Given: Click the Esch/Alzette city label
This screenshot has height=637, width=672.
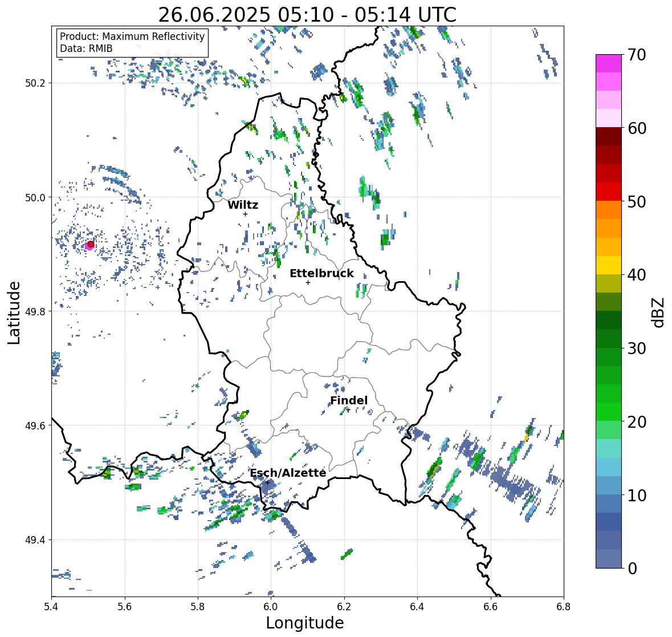Looking at the screenshot, I should point(288,473).
